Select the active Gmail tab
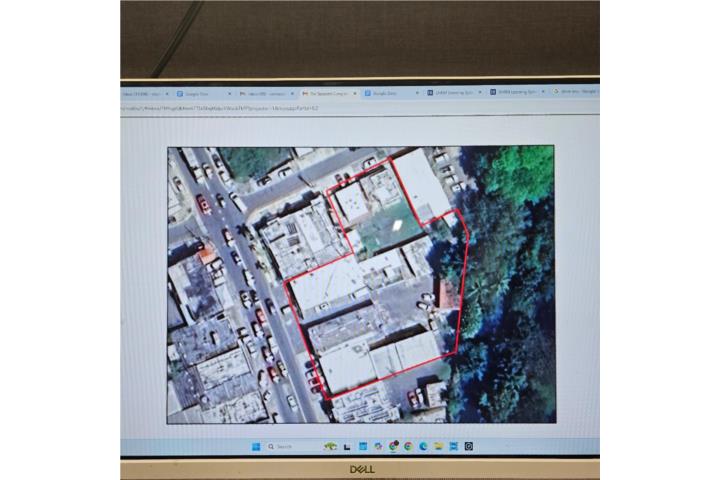Viewport: 720px width, 480px height. pos(329,93)
